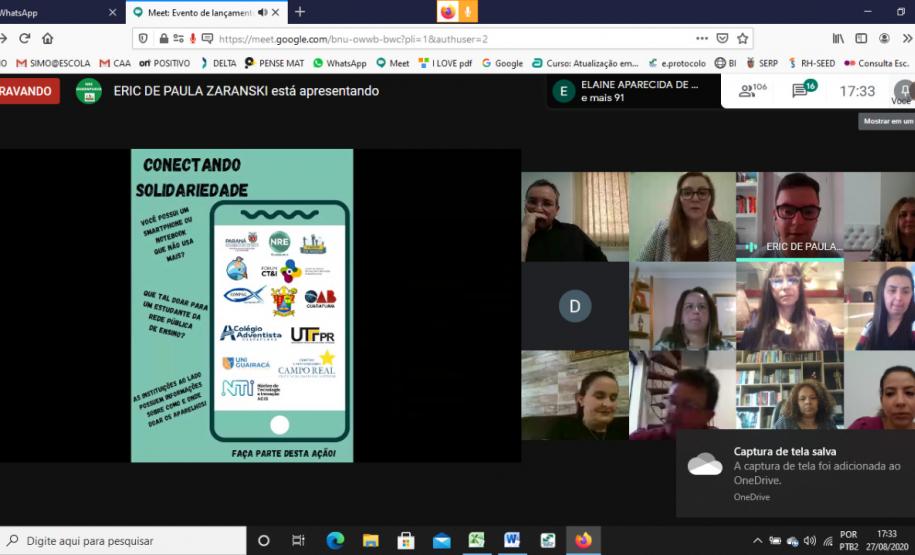Viewport: 915px width, 555px height.
Task: Click the microphone permission icon in address bar
Action: (192, 39)
